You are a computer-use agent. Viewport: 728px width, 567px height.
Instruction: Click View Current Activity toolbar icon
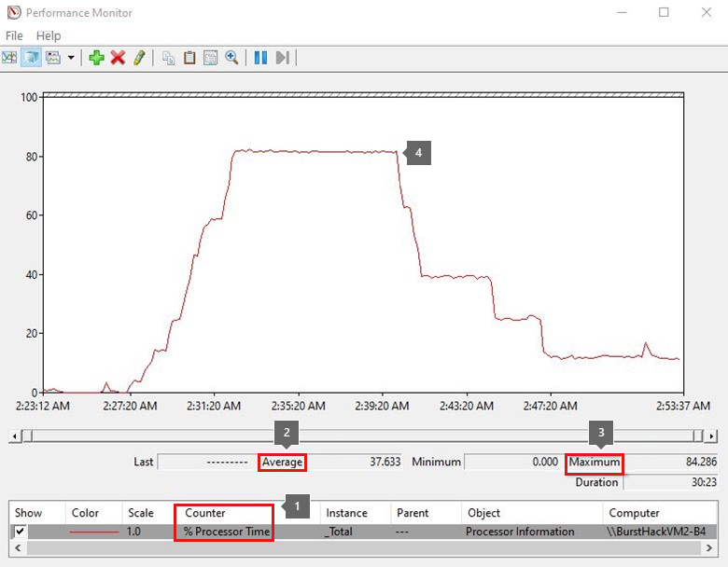tap(9, 58)
